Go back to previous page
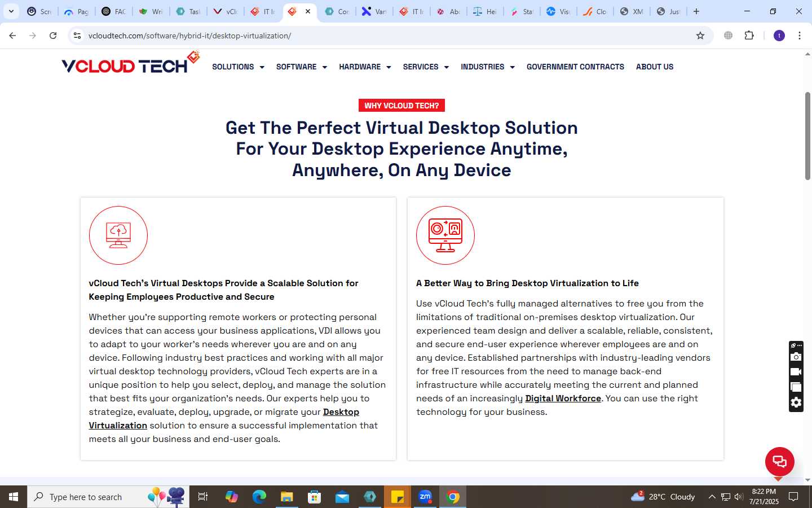 pyautogui.click(x=12, y=36)
